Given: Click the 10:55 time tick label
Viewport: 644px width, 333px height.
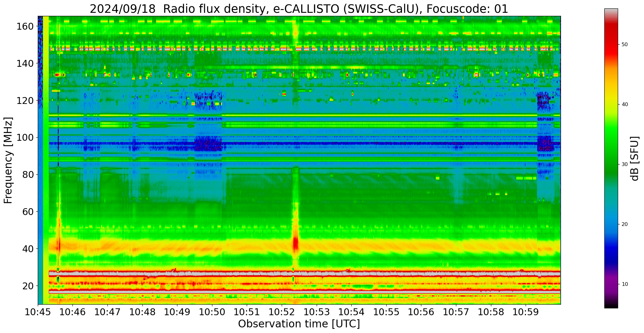Looking at the screenshot, I should (386, 312).
